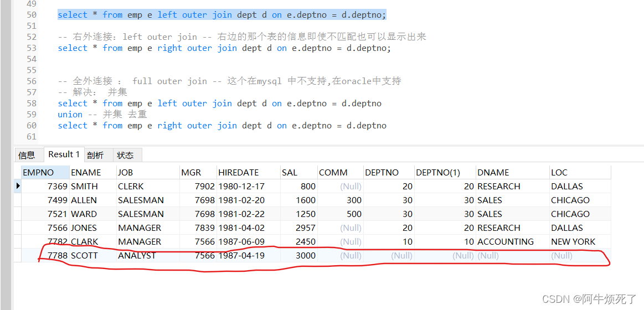Click the ANALYST job cell
The width and height of the screenshot is (644, 310).
[148, 256]
